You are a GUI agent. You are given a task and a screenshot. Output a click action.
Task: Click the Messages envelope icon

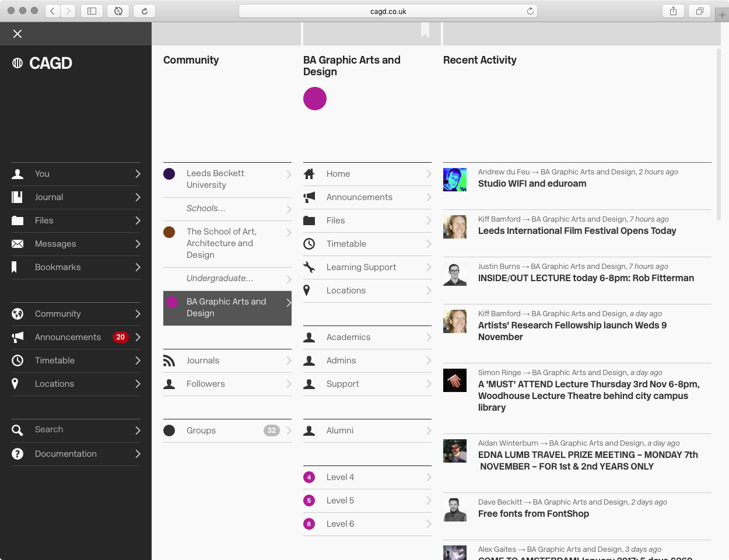coord(17,244)
